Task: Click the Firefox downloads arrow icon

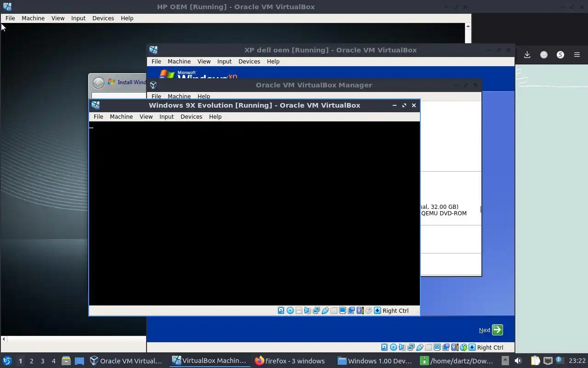Action: [x=527, y=55]
